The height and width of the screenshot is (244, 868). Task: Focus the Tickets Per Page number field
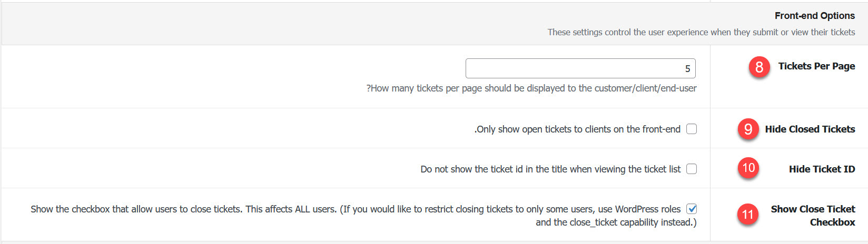coord(580,68)
